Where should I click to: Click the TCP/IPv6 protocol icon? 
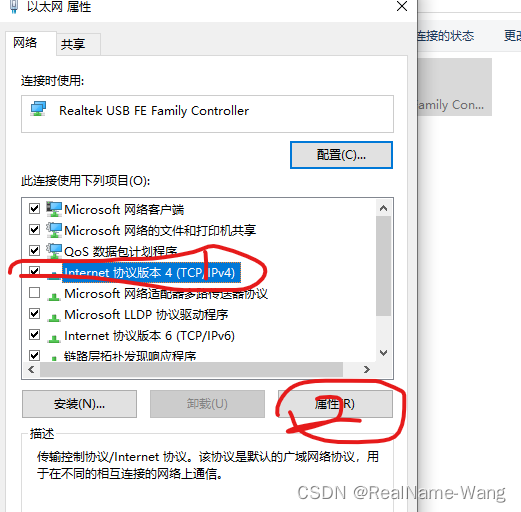[54, 337]
